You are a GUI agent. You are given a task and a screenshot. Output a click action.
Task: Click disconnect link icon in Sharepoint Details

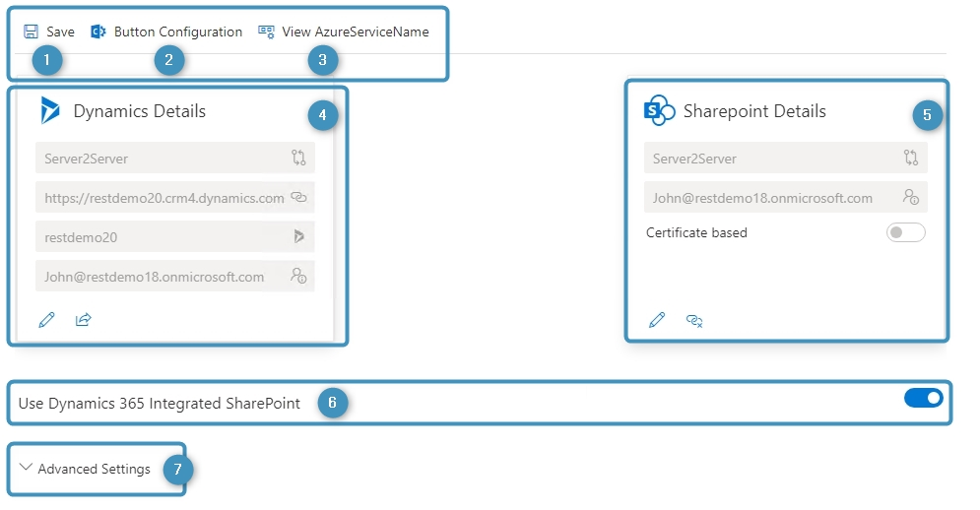tap(694, 321)
